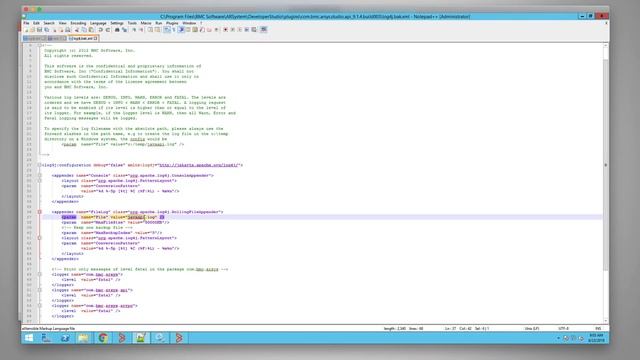Open the File menu
The image size is (640, 360).
pyautogui.click(x=26, y=23)
